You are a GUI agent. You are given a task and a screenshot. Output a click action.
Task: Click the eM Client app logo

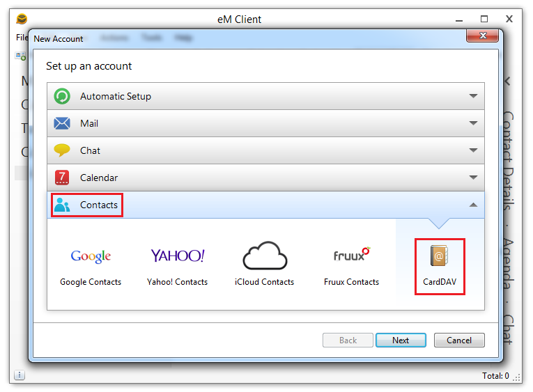point(22,19)
